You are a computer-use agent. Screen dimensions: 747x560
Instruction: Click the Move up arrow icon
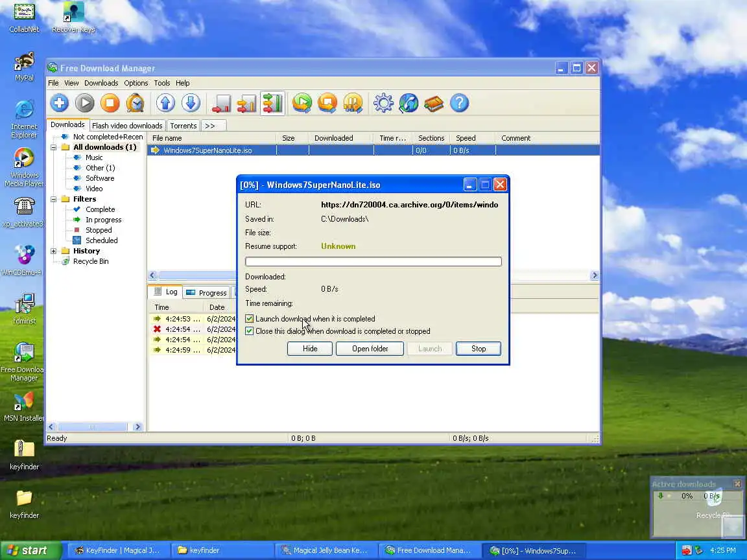(x=165, y=103)
